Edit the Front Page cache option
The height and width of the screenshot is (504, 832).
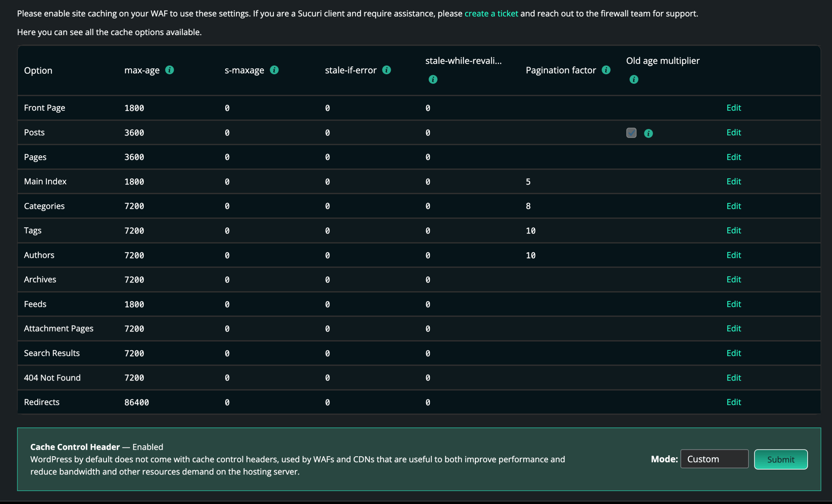click(x=734, y=107)
